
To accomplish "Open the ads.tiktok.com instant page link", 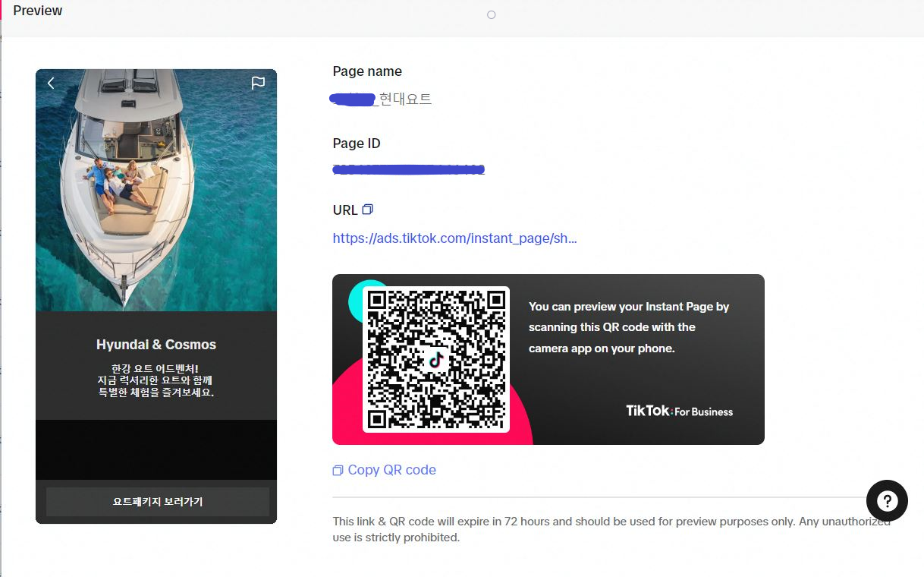I will pyautogui.click(x=455, y=238).
